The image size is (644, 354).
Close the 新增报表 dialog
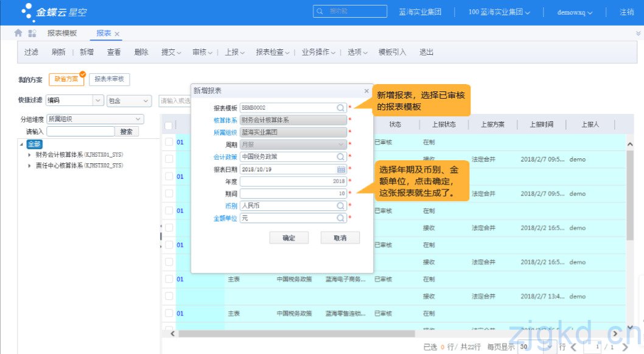(366, 91)
